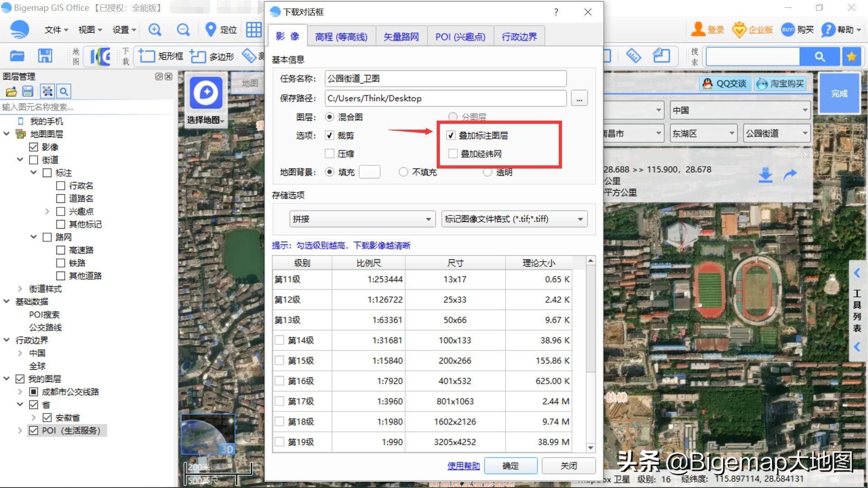Click the blue ruler measure icon

click(633, 56)
